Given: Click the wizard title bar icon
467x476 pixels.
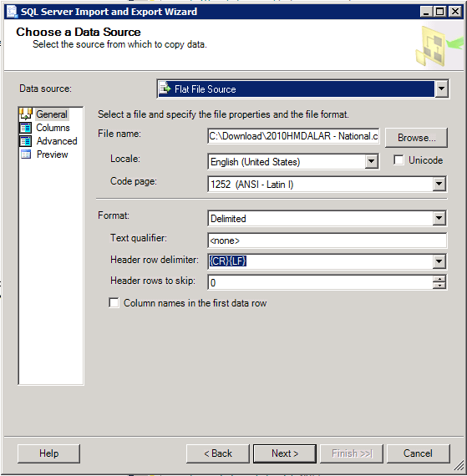Looking at the screenshot, I should coord(13,12).
